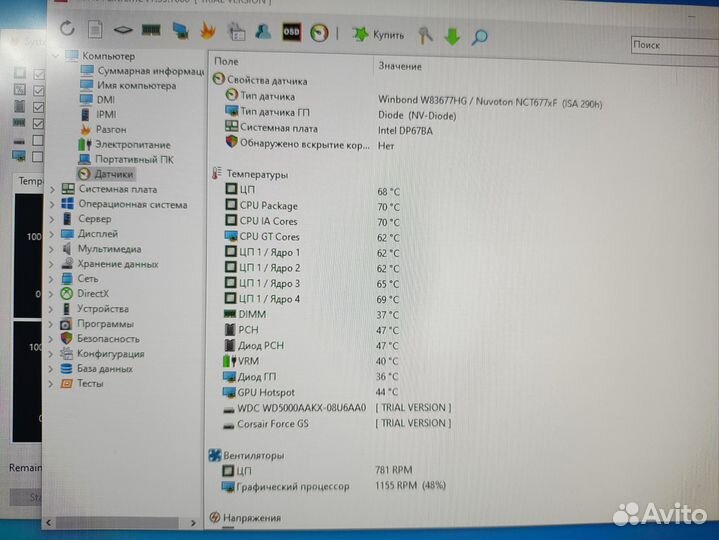Expand the Системная плата tree node
This screenshot has width=719, height=540.
coord(52,189)
